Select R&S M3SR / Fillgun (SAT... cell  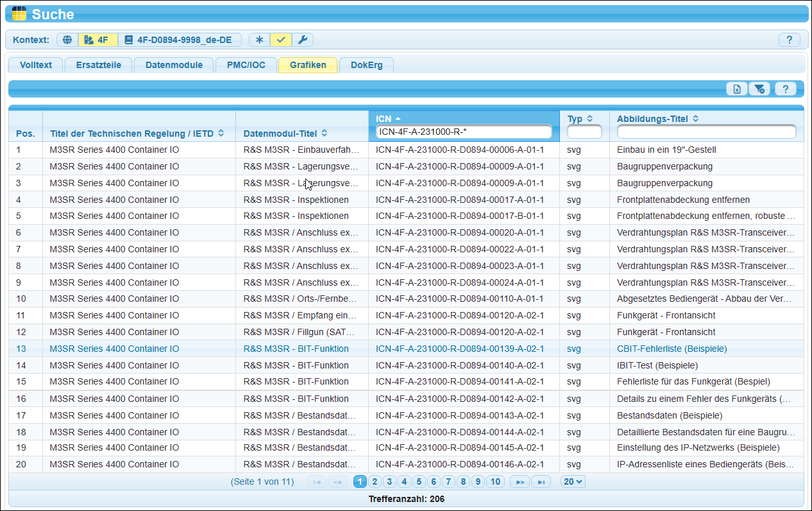[x=300, y=332]
